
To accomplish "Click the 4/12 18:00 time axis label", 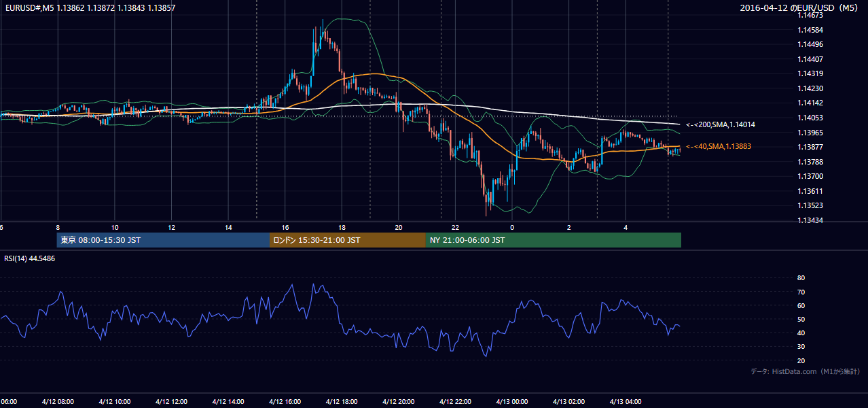I will [342, 402].
